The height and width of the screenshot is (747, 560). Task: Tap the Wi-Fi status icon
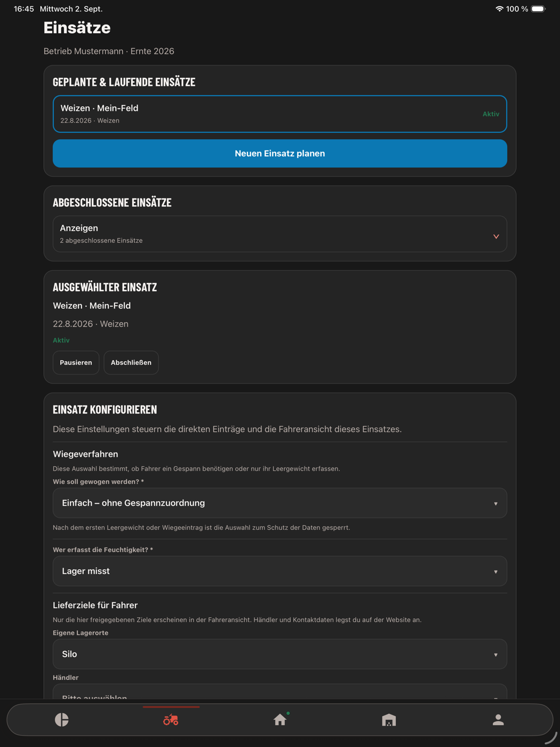click(x=499, y=9)
